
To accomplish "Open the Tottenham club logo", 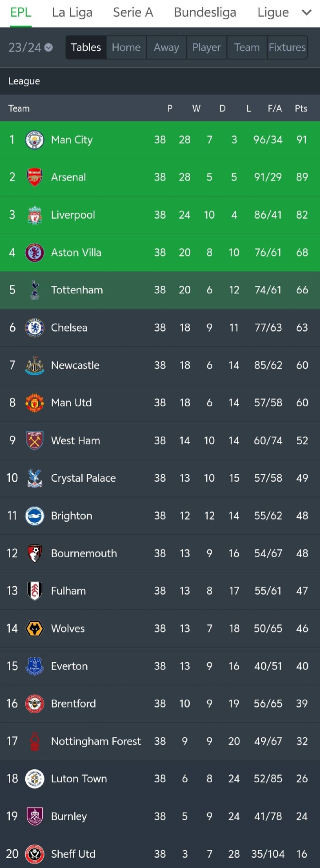I will [35, 290].
